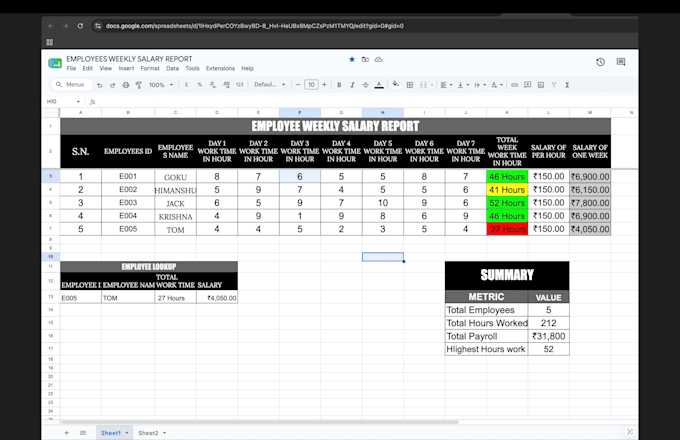Apply percent format icon
Viewport: 680px width, 440px height.
tap(199, 85)
